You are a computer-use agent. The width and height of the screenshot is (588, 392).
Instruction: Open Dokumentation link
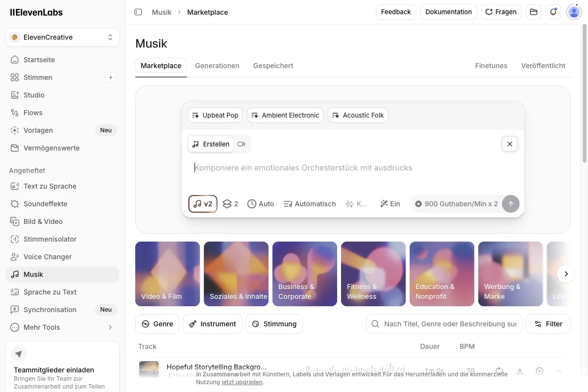tap(448, 12)
